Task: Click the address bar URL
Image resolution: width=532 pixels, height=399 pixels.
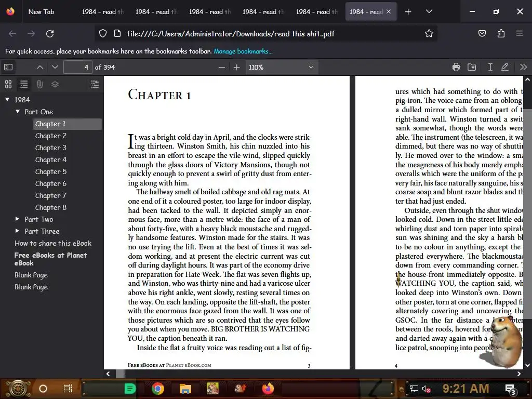Action: (231, 34)
